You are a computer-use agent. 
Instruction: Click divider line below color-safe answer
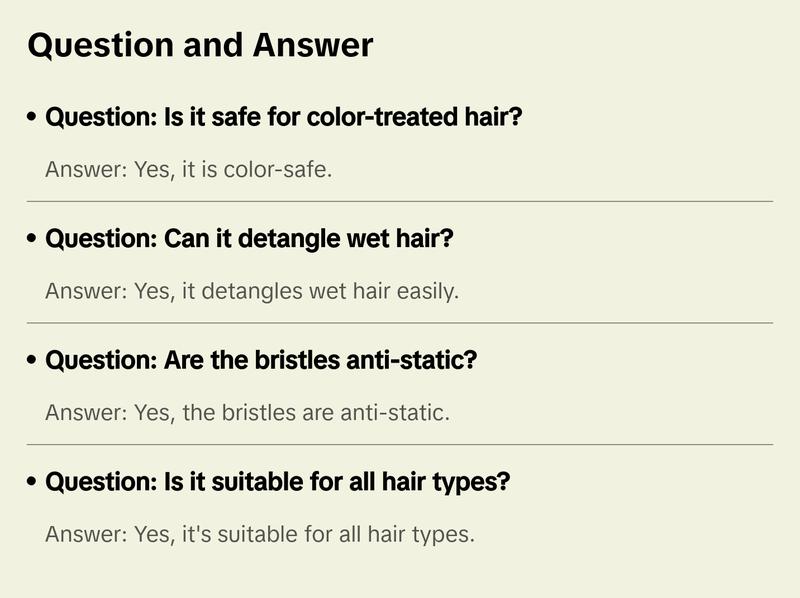point(400,202)
